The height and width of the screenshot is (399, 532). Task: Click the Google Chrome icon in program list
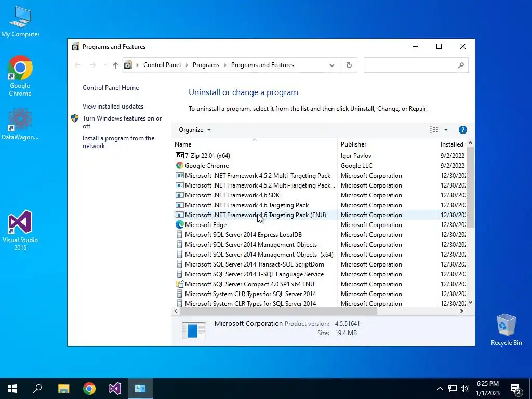pos(179,165)
